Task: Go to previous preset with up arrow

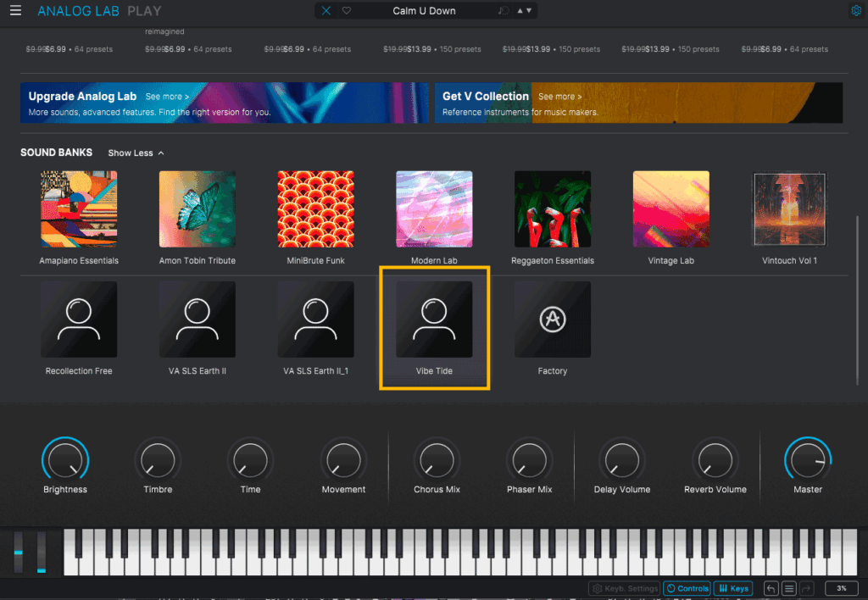Action: [520, 10]
